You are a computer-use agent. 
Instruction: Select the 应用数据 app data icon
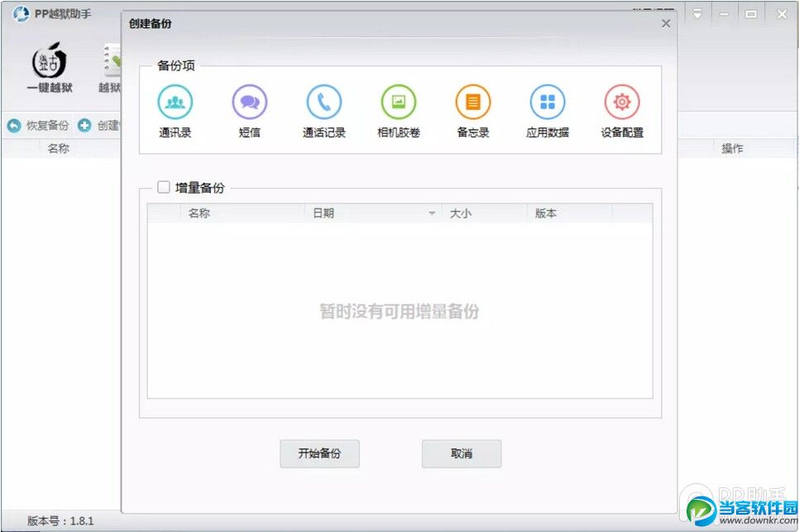(548, 102)
